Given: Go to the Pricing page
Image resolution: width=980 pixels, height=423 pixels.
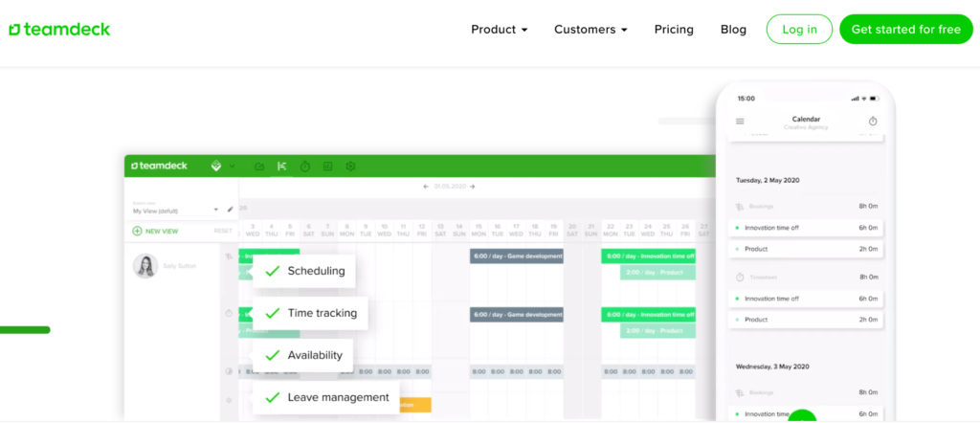Looking at the screenshot, I should (674, 30).
